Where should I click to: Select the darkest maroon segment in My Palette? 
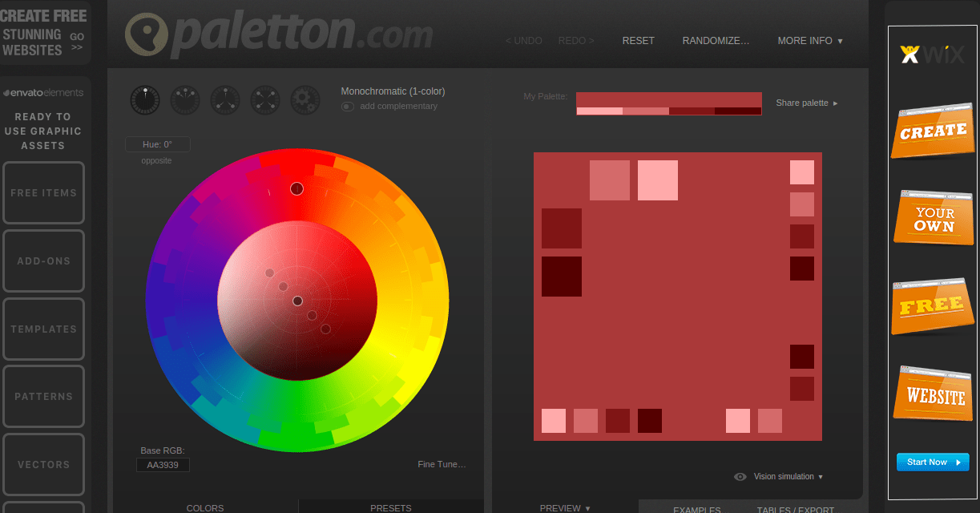pos(739,111)
